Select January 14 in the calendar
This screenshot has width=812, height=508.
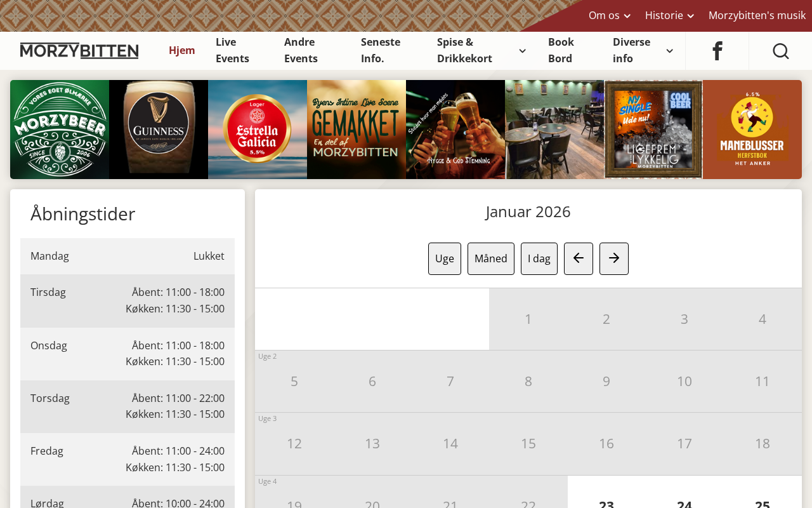coord(450,443)
